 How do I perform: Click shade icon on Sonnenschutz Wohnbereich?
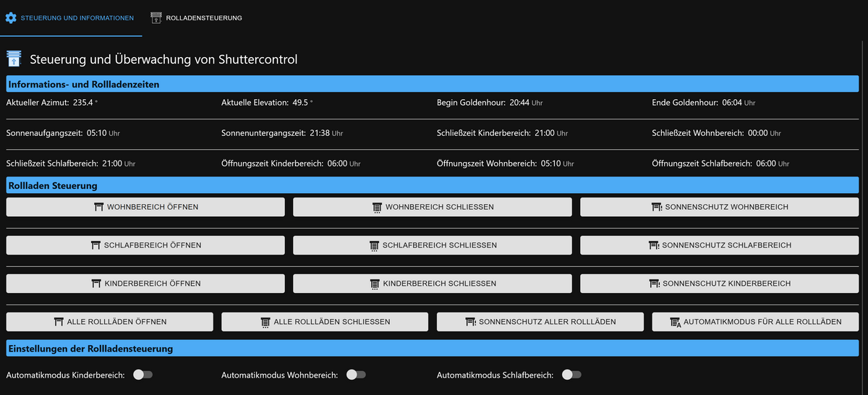click(x=656, y=207)
